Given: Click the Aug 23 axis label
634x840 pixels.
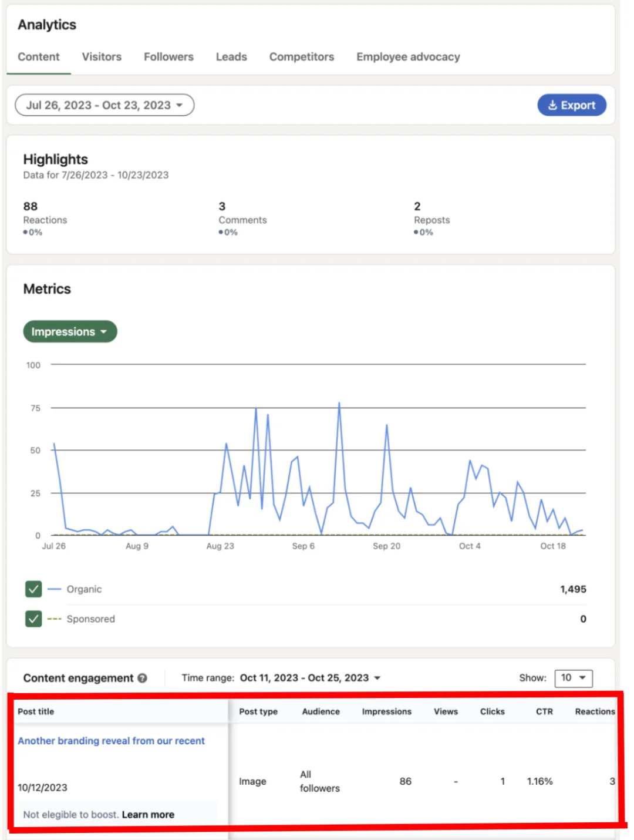Looking at the screenshot, I should tap(220, 546).
